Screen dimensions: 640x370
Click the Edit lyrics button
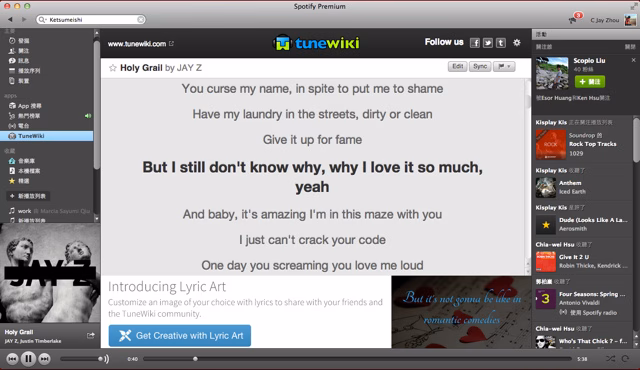[458, 66]
